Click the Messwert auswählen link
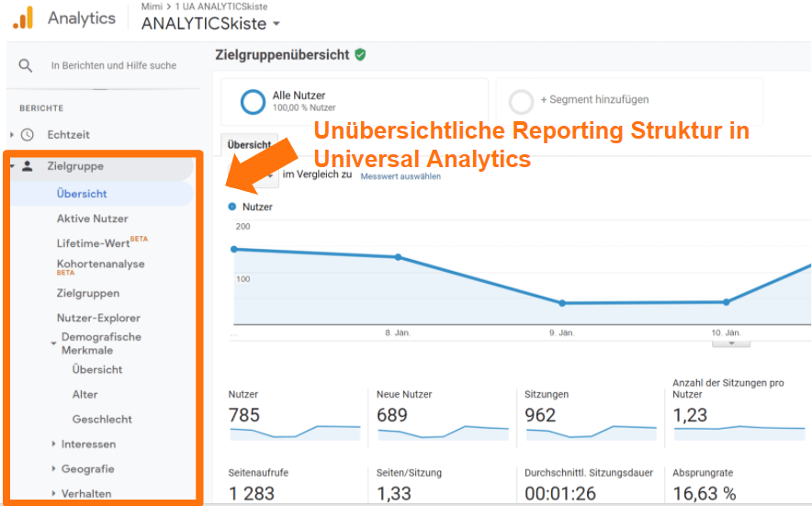 coord(400,176)
